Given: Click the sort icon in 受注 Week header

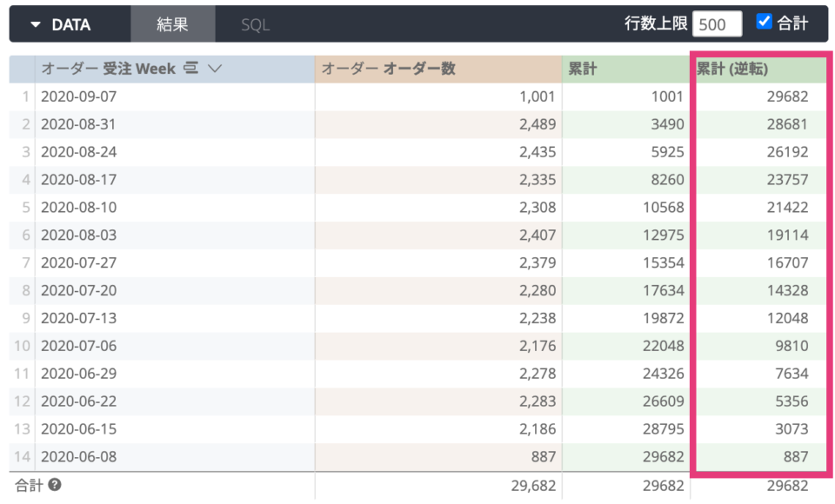Looking at the screenshot, I should click(x=190, y=68).
